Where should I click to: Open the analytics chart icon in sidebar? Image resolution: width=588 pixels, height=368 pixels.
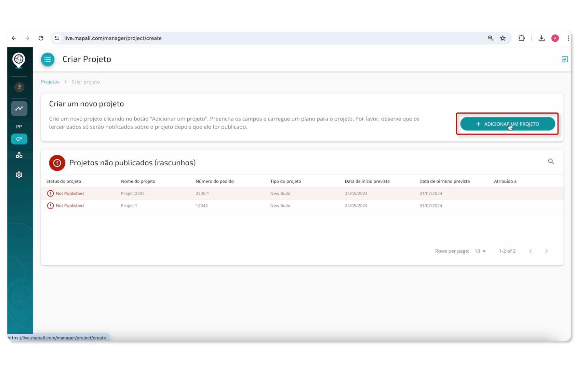click(19, 109)
